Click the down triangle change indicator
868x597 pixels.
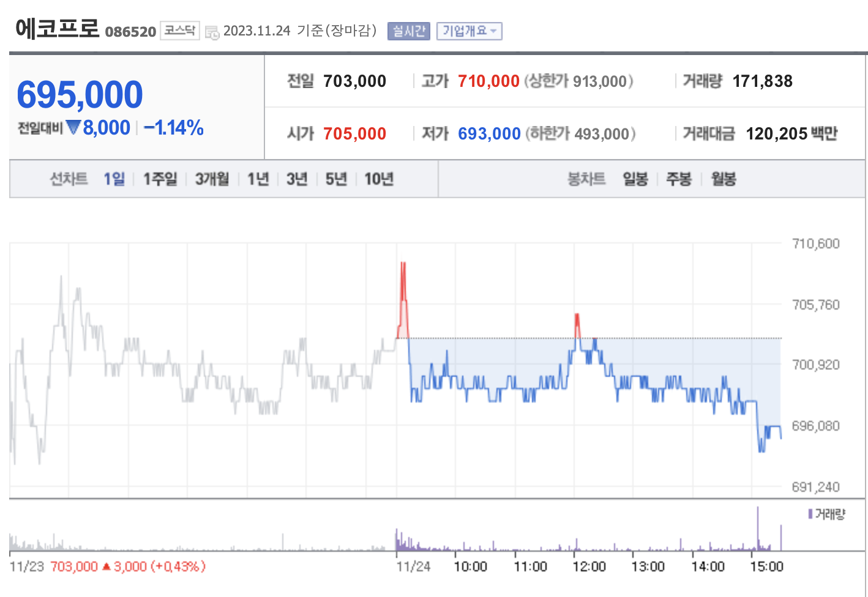(73, 127)
